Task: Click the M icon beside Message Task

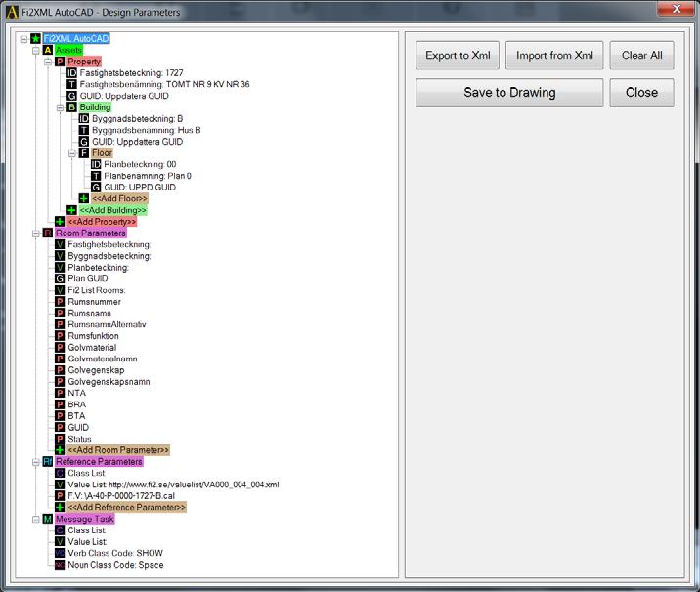Action: click(48, 520)
